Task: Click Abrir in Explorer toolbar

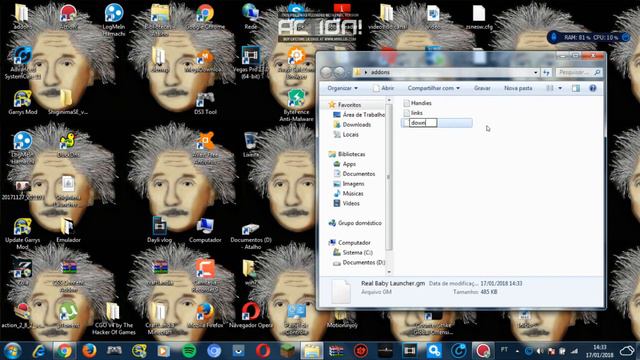Action: (384, 88)
